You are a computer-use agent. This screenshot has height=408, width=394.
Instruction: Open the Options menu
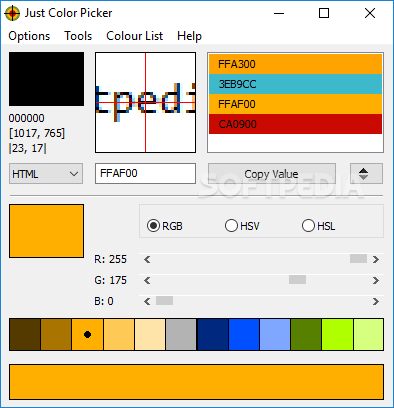[x=29, y=36]
